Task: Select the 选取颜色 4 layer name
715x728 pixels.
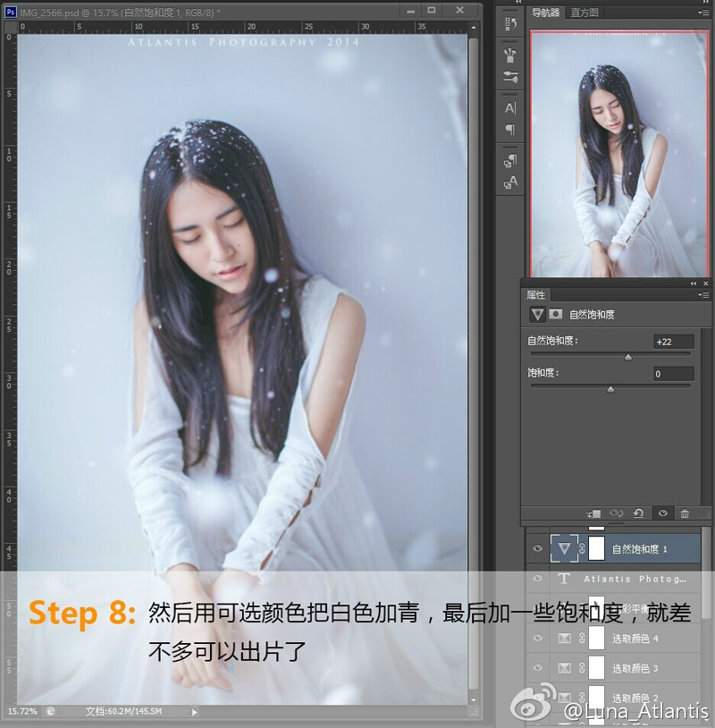Action: pyautogui.click(x=635, y=639)
